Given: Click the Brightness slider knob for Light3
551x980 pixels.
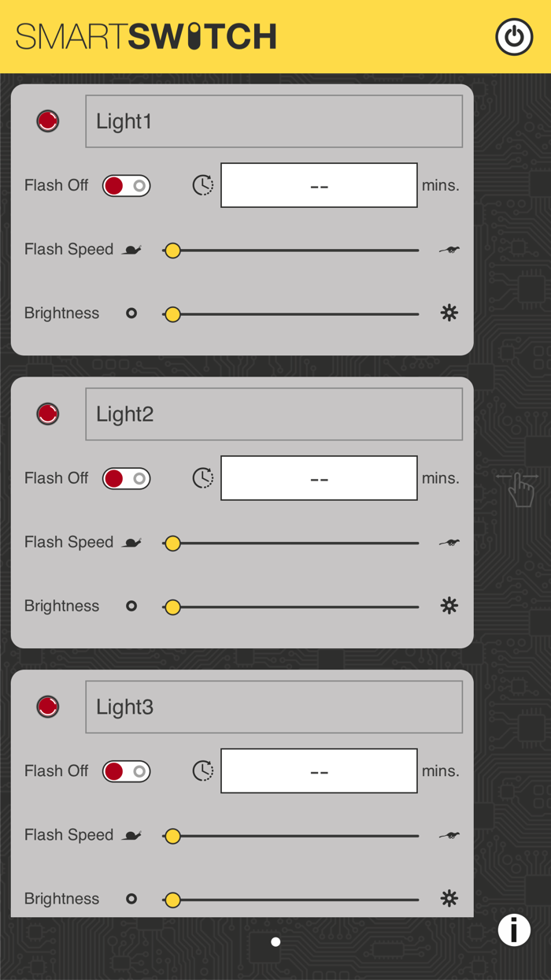Looking at the screenshot, I should (172, 899).
